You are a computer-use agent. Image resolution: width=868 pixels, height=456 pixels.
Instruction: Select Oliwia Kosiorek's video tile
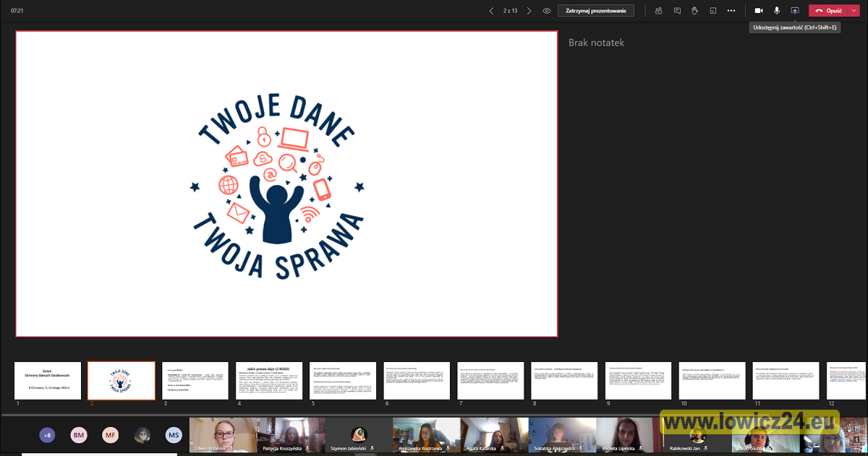[x=223, y=435]
